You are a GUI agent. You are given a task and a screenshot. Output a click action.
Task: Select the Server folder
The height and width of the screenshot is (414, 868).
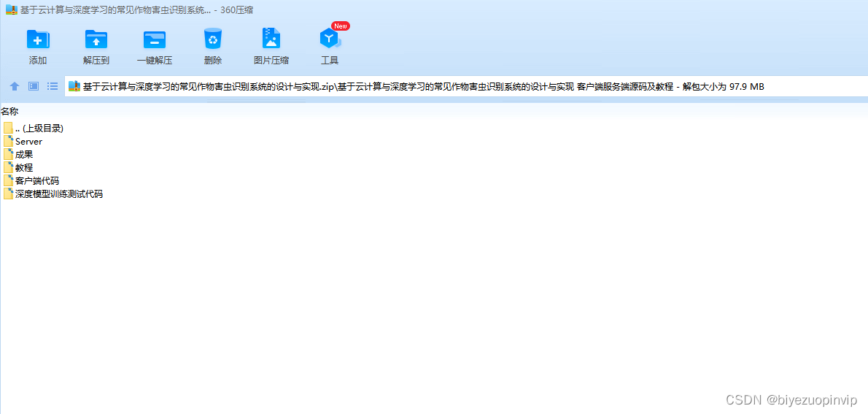pos(23,142)
